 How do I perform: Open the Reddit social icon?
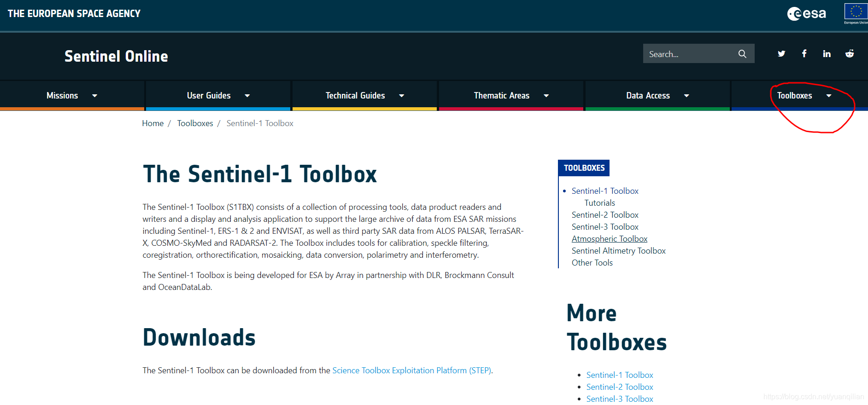[850, 54]
